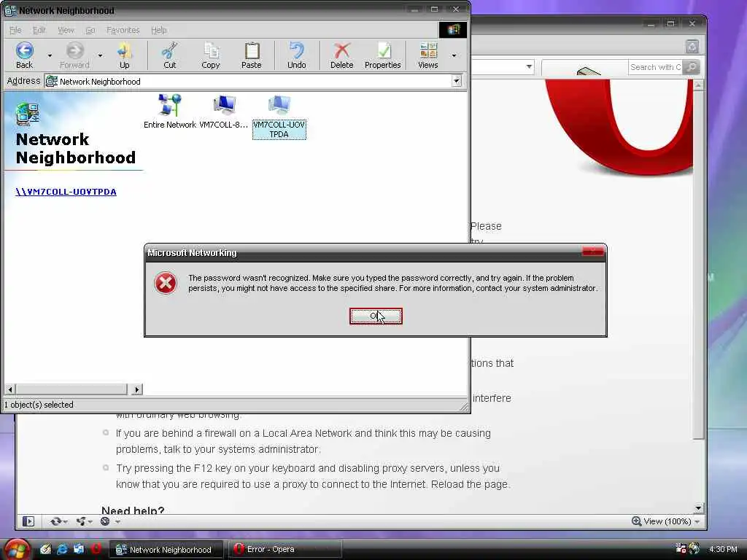This screenshot has width=747, height=560.
Task: Open the Back history dropdown arrow
Action: [x=50, y=55]
